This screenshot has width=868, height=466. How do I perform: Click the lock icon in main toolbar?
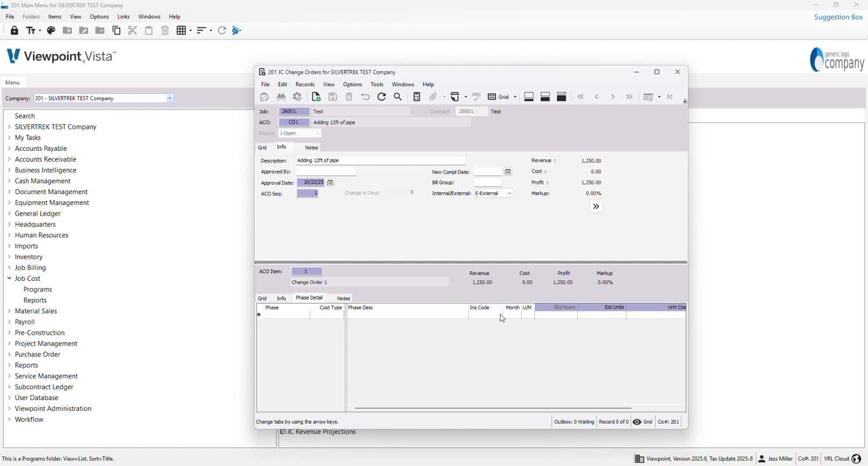tap(14, 30)
